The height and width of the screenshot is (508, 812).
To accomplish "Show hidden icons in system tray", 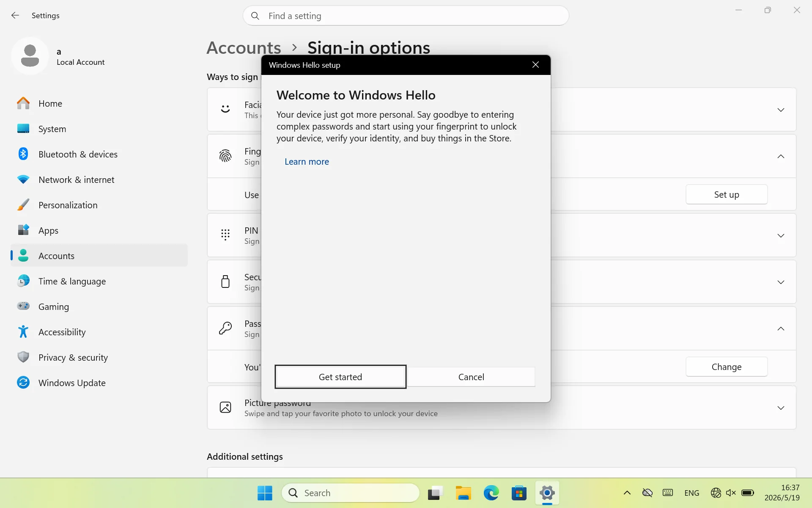I will (627, 493).
